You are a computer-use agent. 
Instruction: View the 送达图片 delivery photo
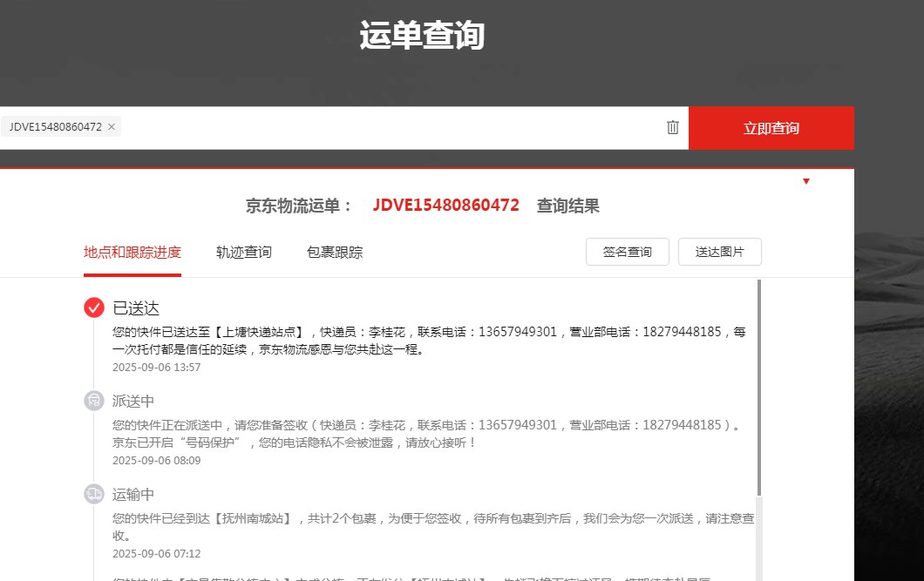tap(719, 252)
